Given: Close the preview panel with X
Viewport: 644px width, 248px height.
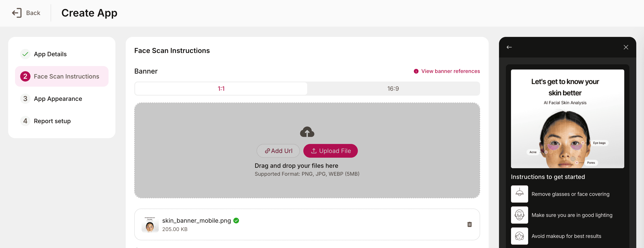Looking at the screenshot, I should (626, 47).
